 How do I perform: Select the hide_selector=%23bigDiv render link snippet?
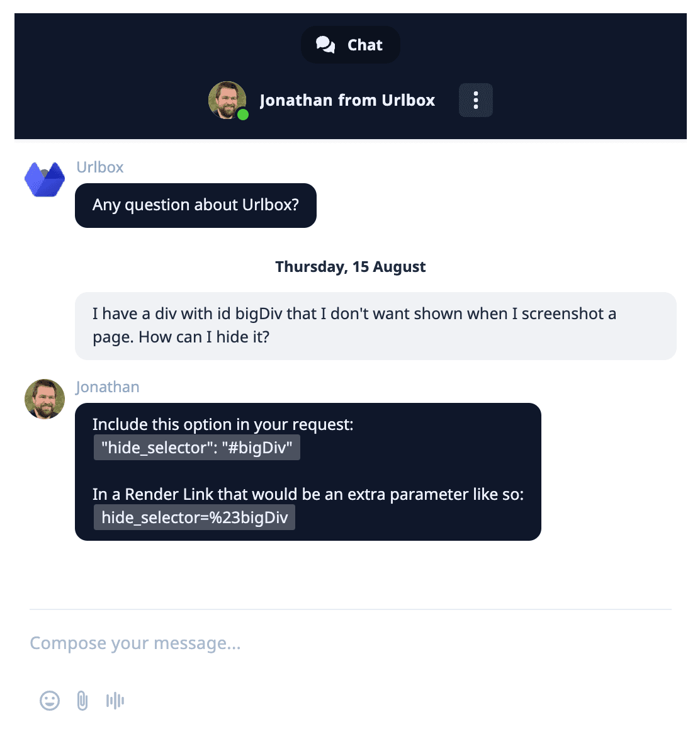coord(194,517)
